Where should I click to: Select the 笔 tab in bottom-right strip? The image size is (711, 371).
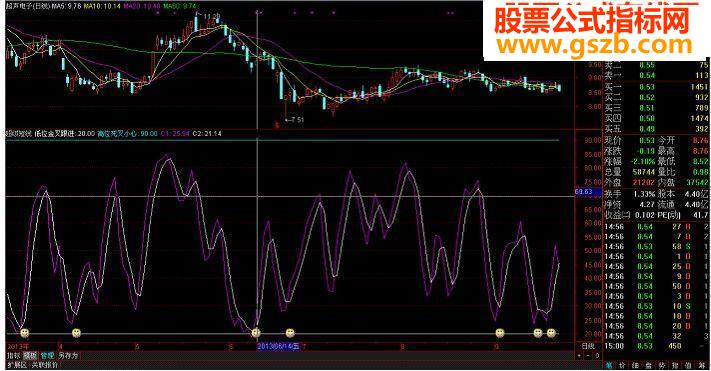(609, 365)
